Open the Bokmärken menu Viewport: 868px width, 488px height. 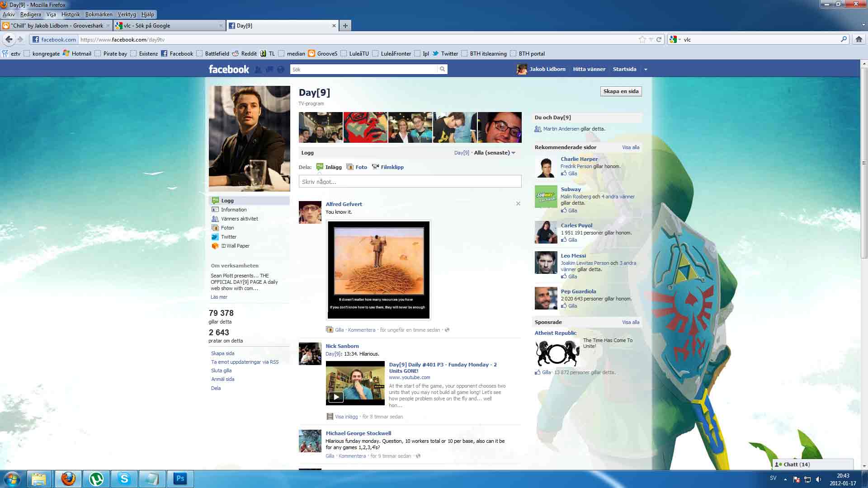click(99, 14)
